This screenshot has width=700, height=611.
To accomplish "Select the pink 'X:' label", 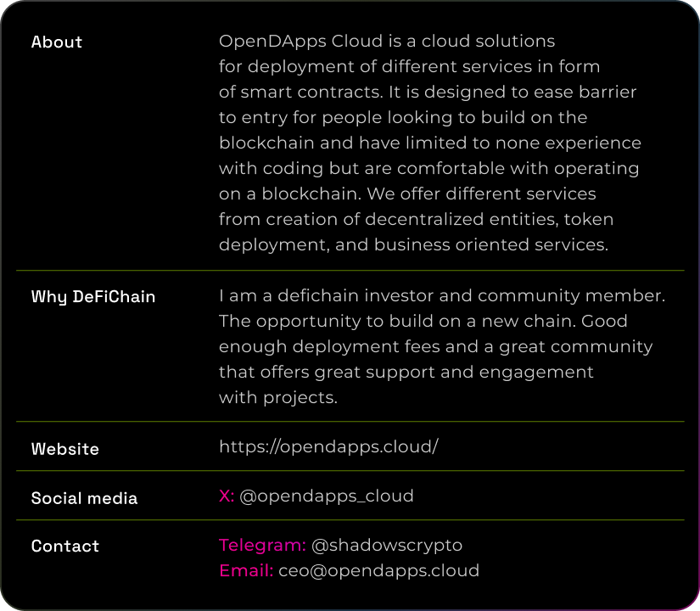I will (227, 496).
